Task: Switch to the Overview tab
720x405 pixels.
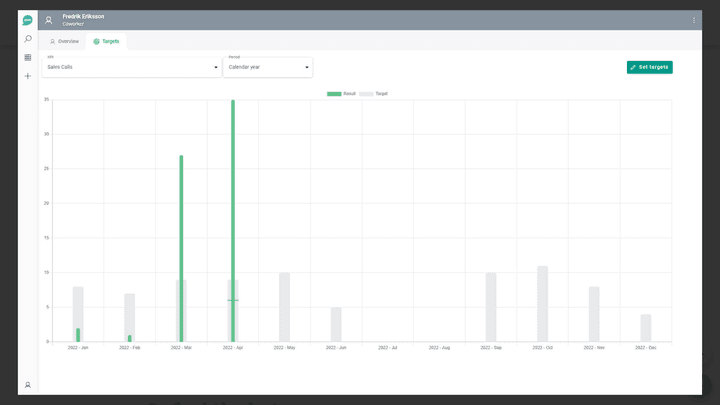Action: (64, 41)
